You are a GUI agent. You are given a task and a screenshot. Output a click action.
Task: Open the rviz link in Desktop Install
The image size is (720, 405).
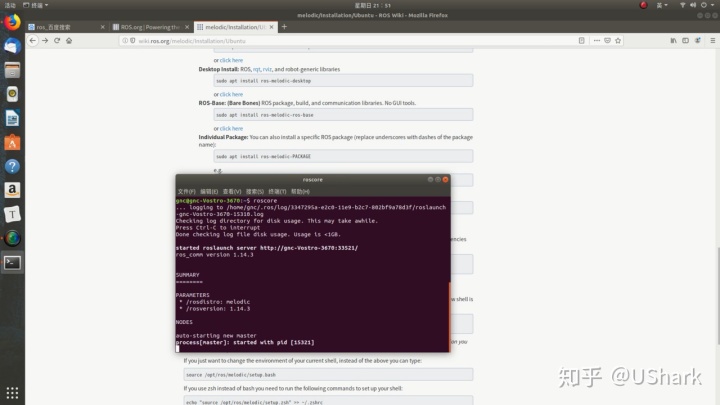pos(267,69)
